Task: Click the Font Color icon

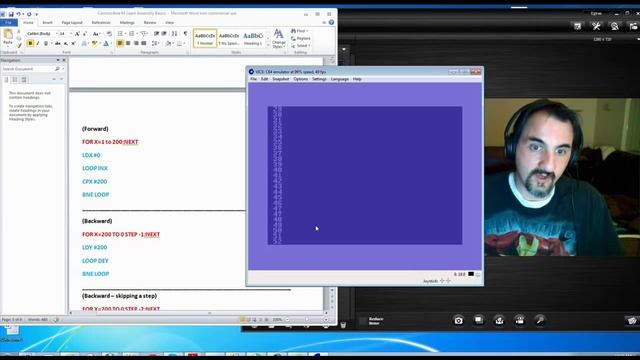Action: [107, 43]
